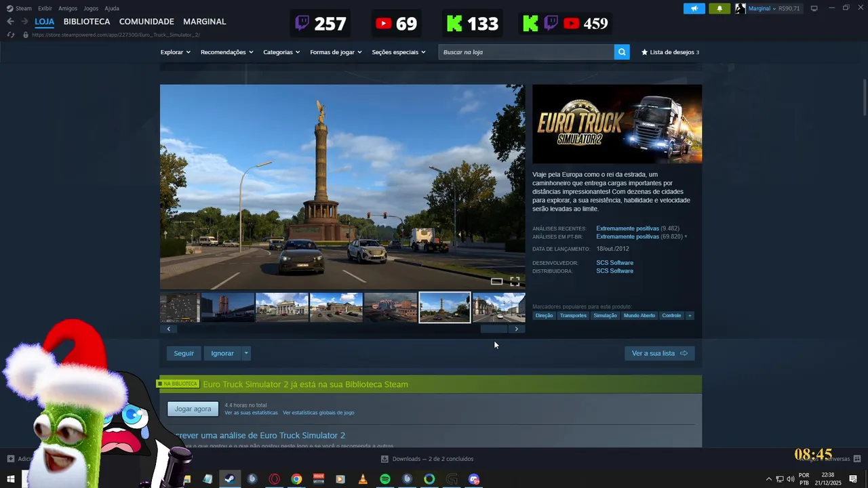Open the dropdown arrow next to Ignorar
Image resolution: width=868 pixels, height=488 pixels.
(246, 353)
